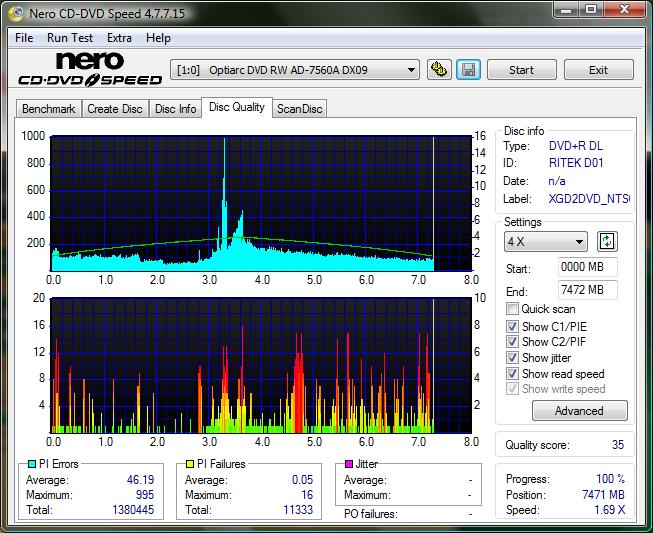
Task: Click the green refresh icon in Settings
Action: point(607,241)
